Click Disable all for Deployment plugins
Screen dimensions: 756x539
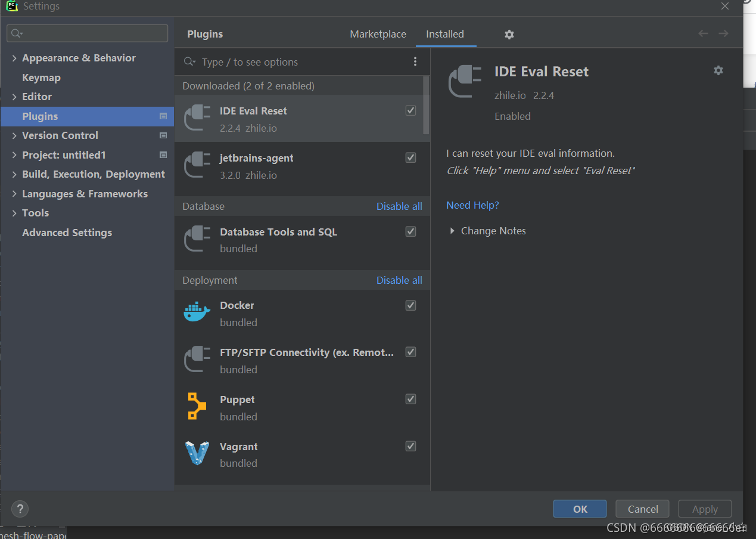[399, 280]
